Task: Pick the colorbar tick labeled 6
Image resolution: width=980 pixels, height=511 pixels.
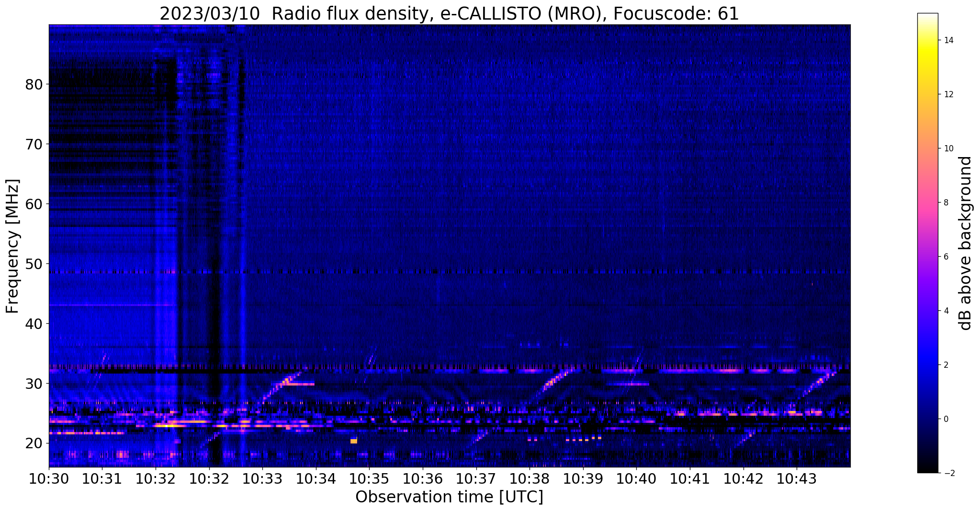Action: coord(946,257)
